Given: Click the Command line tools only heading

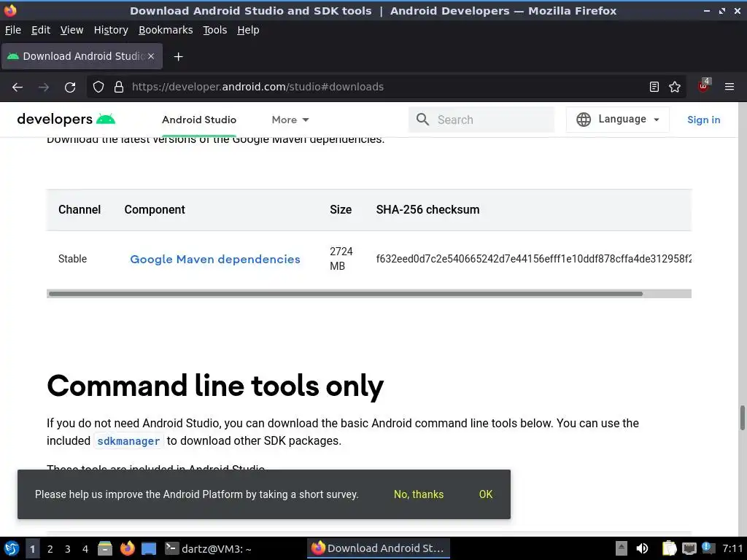Looking at the screenshot, I should click(x=215, y=386).
